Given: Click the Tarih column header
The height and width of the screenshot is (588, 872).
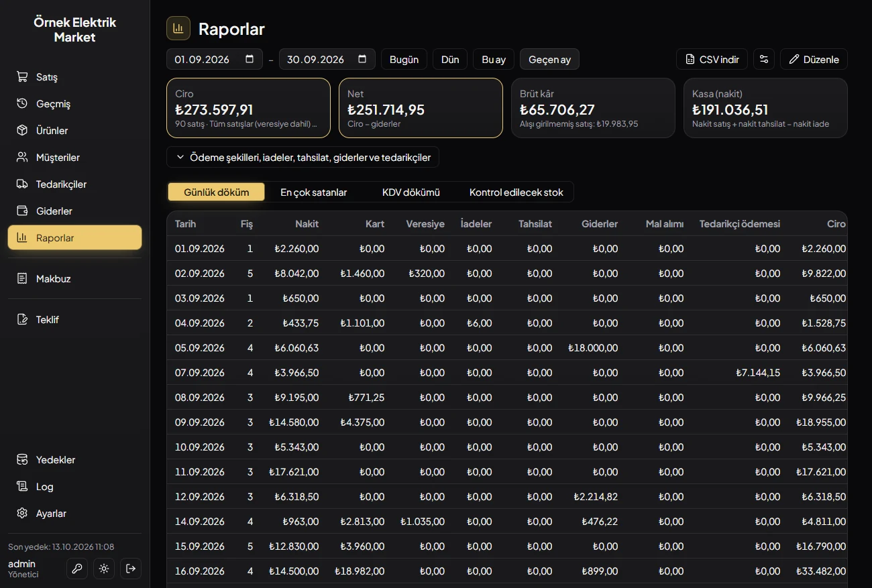Looking at the screenshot, I should click(186, 224).
